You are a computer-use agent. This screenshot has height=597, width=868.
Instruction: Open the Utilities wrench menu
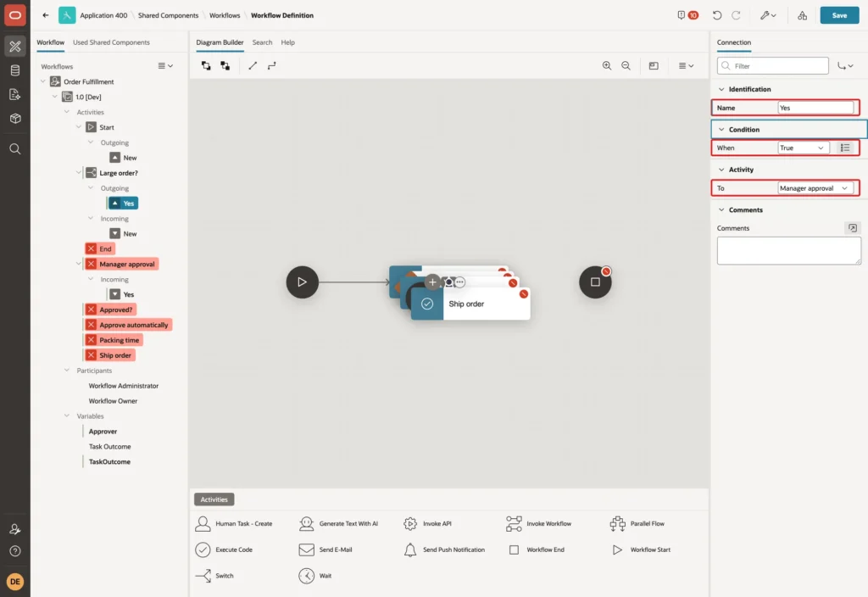click(x=768, y=15)
